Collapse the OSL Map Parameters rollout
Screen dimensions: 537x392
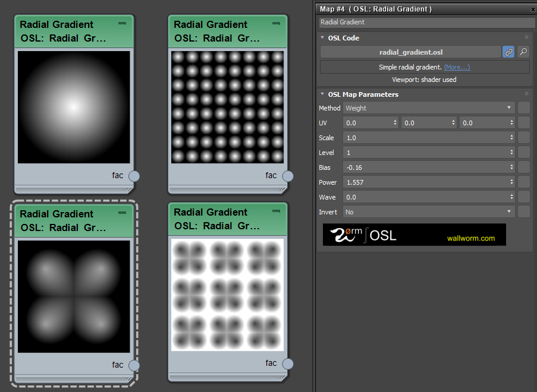pos(322,94)
